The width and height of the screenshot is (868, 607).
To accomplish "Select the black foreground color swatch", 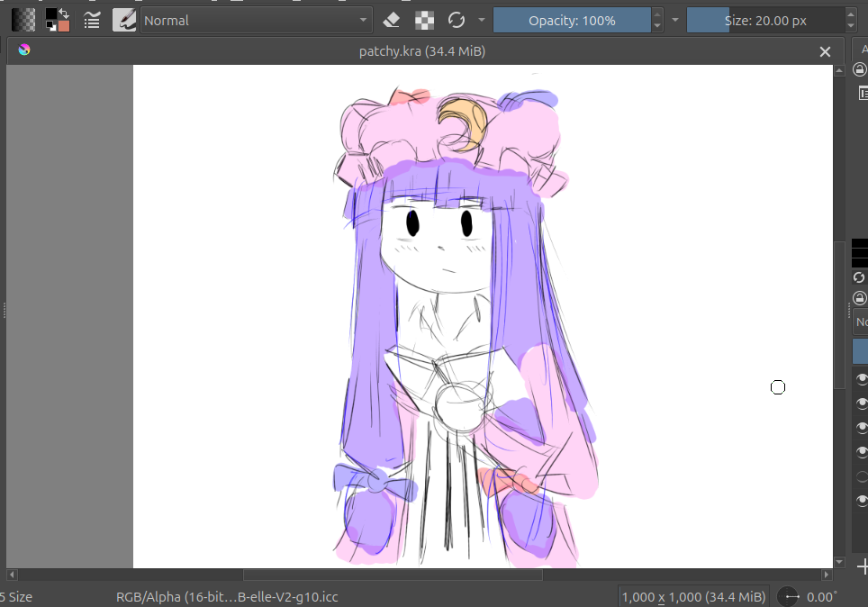I will [x=50, y=14].
